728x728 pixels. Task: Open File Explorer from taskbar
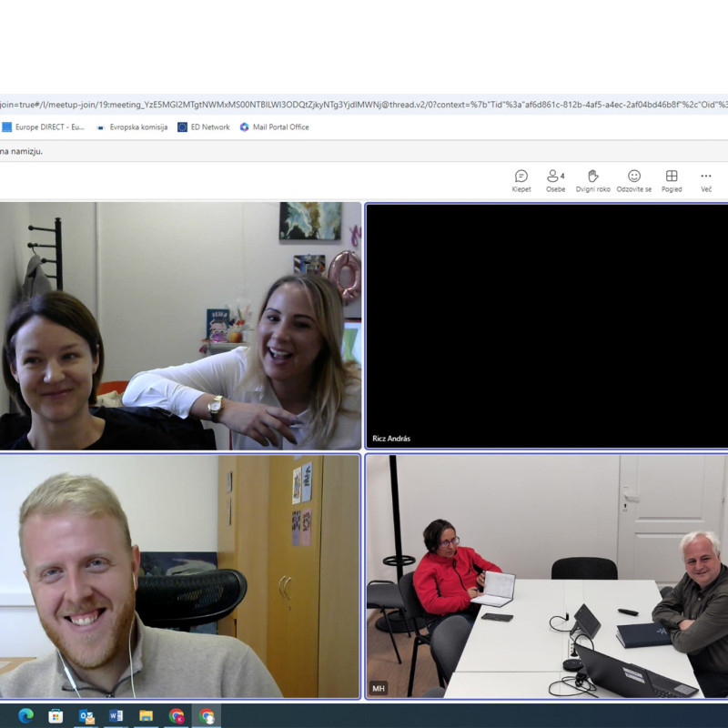coord(146,716)
